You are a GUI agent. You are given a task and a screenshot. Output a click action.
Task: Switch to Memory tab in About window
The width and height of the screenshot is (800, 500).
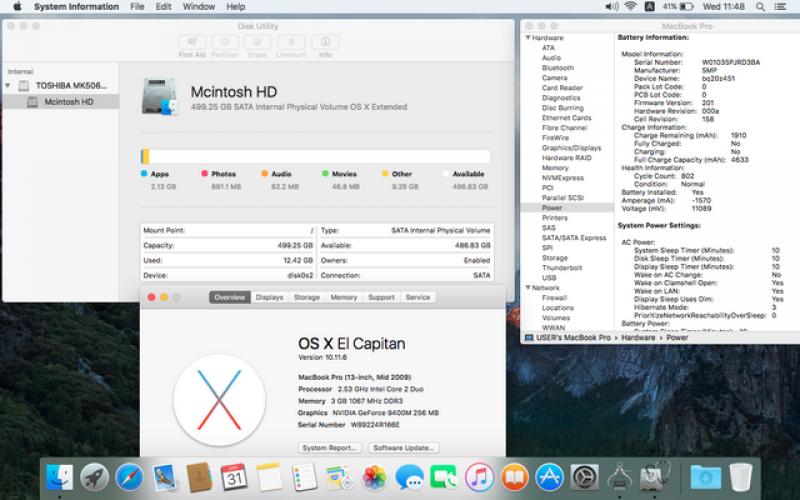tap(344, 297)
